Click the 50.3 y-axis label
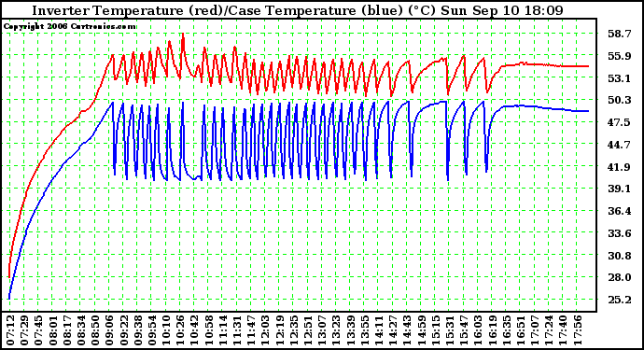Viewport: 644px width, 350px height. [x=620, y=100]
